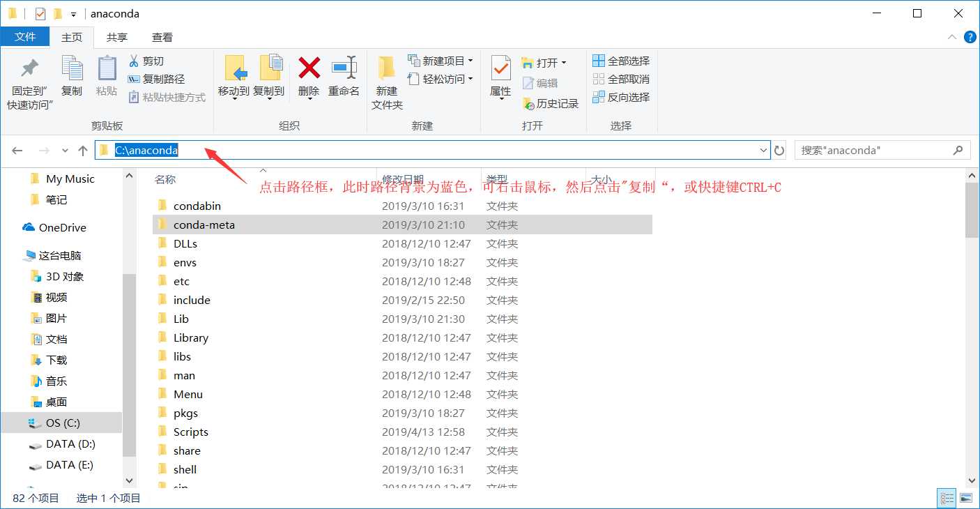Open My Music in navigation pane
The image size is (980, 509).
tap(70, 178)
